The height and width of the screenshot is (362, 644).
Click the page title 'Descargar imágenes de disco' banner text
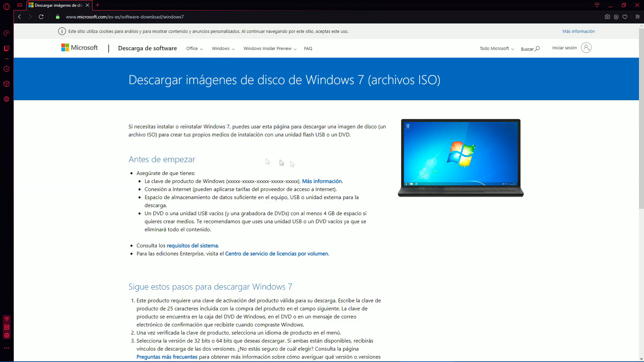click(x=284, y=80)
